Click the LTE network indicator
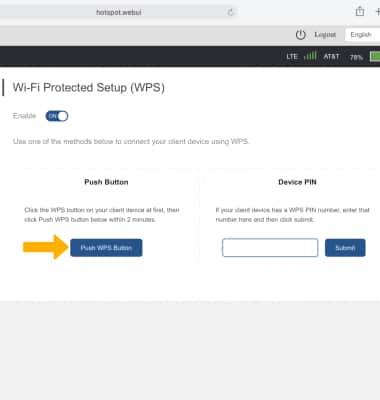Viewport: 380px width, 400px height. [292, 57]
